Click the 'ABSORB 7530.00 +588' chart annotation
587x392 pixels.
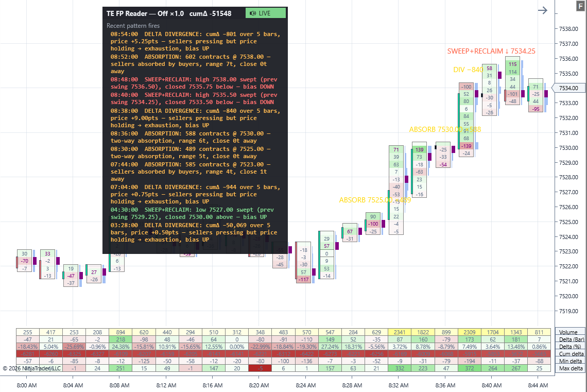pos(445,129)
